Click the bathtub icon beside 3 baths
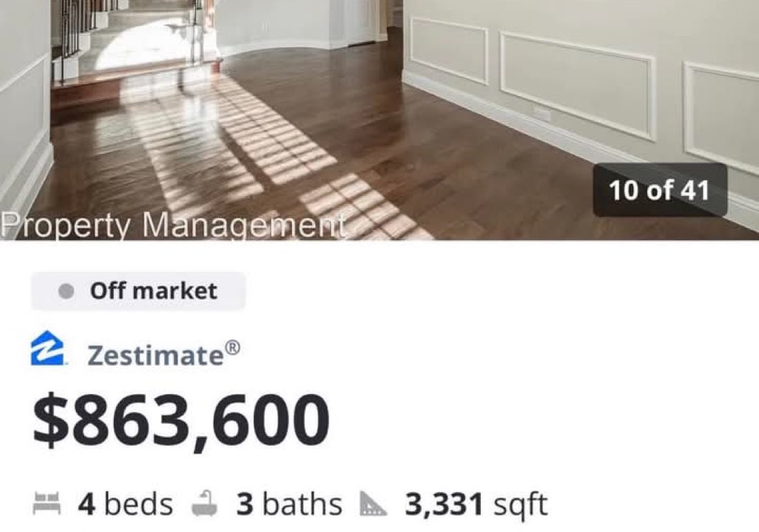Image resolution: width=759 pixels, height=532 pixels. click(204, 503)
